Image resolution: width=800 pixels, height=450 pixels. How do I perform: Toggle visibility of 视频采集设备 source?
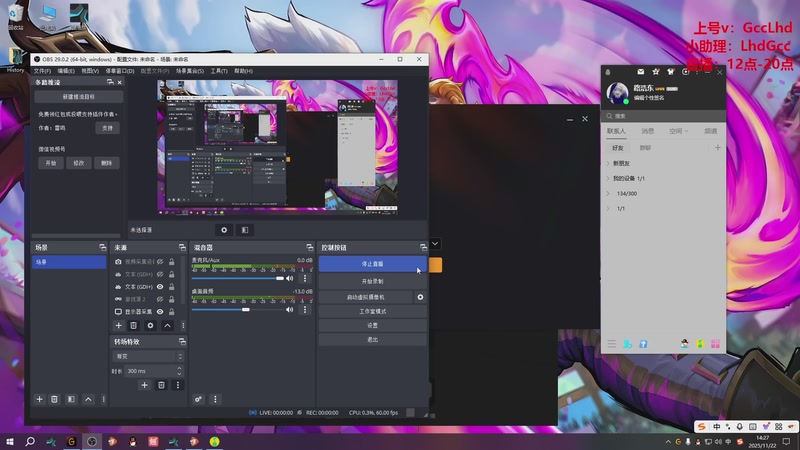[x=160, y=262]
